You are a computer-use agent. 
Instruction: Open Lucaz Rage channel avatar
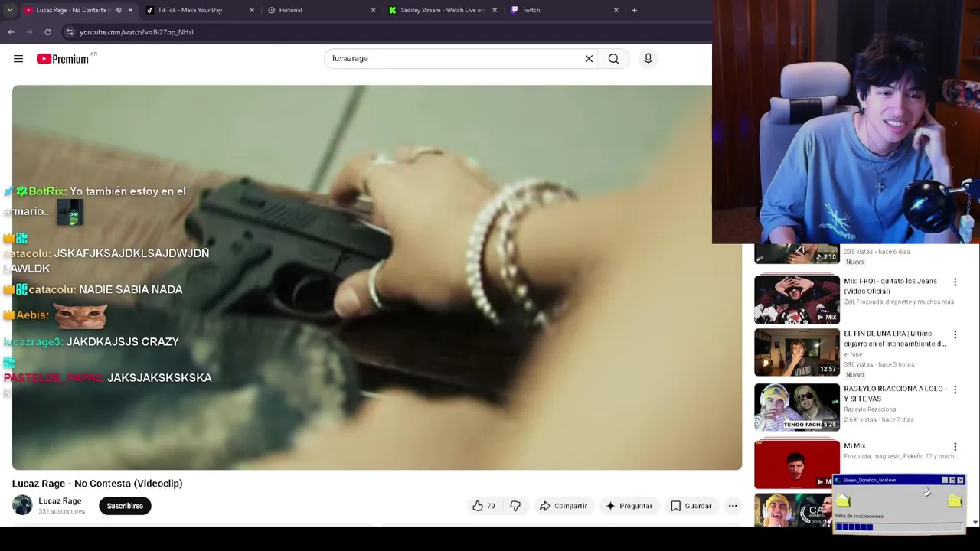[x=22, y=505]
